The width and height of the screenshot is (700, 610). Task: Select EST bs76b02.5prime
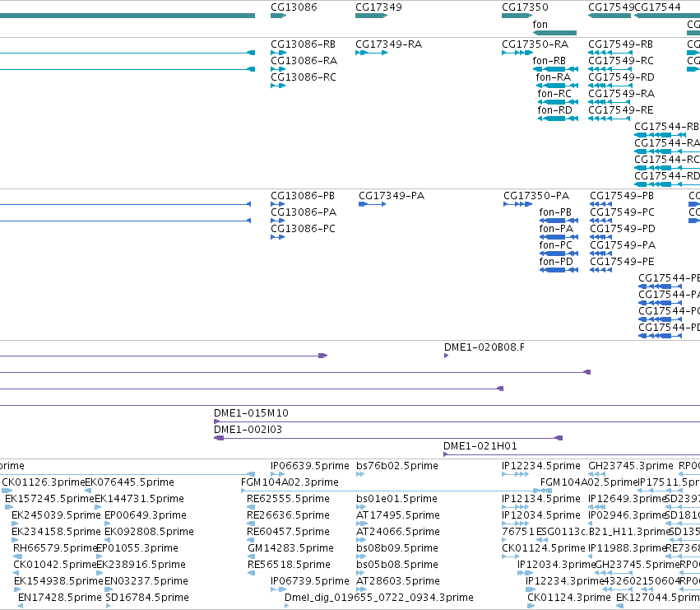coord(397,466)
